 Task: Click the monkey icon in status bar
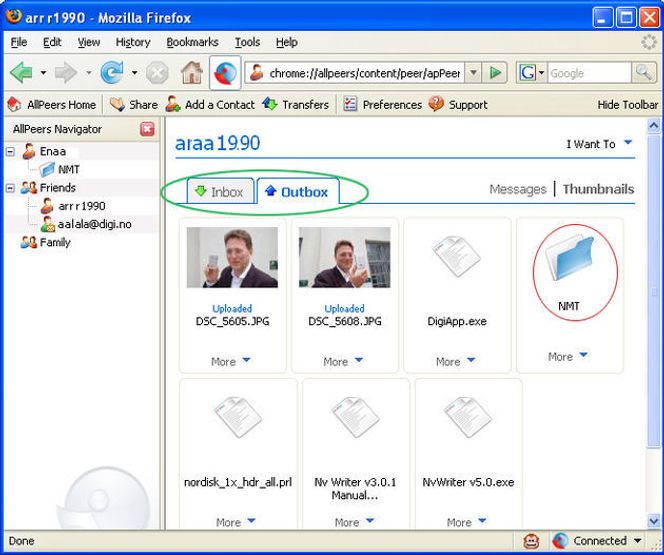(x=531, y=541)
